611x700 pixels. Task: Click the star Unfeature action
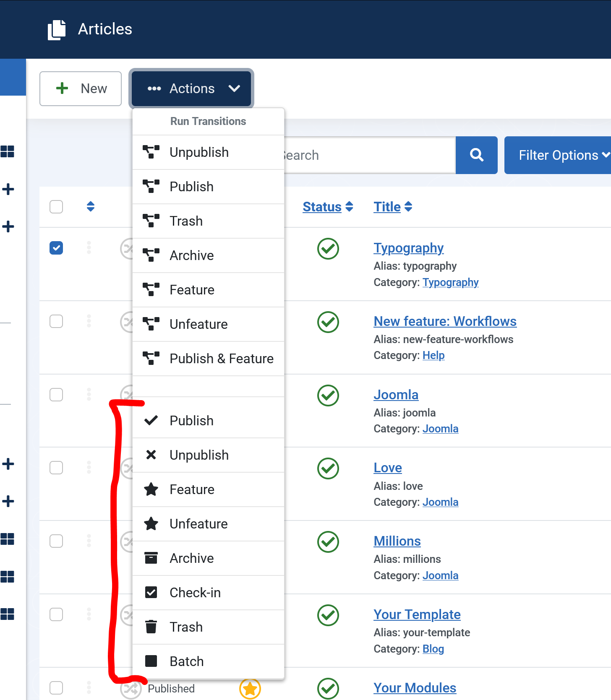(208, 524)
